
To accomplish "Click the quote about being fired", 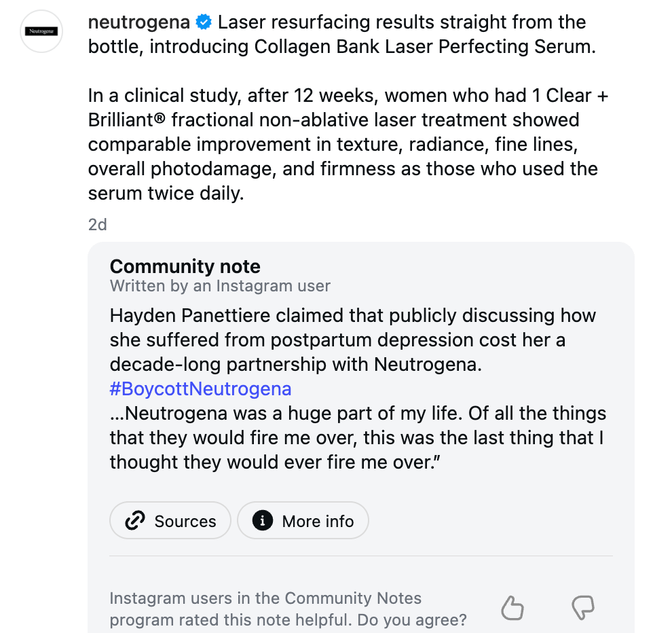I will (358, 437).
